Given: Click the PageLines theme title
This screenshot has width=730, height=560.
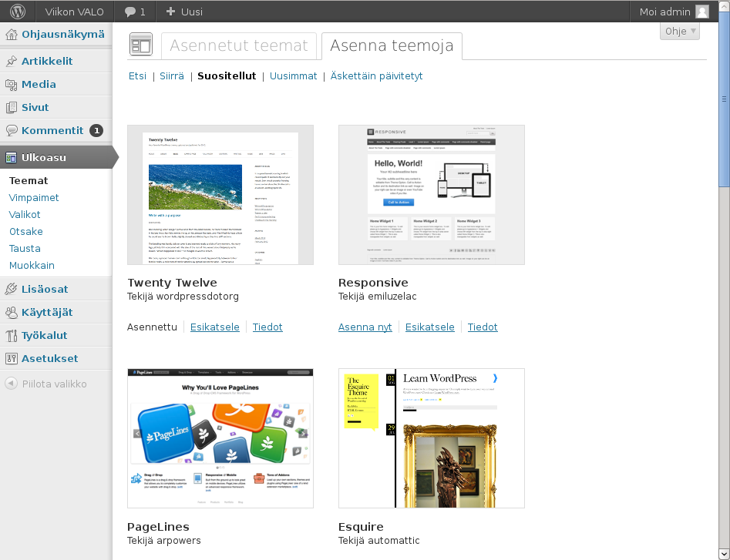Looking at the screenshot, I should click(158, 527).
